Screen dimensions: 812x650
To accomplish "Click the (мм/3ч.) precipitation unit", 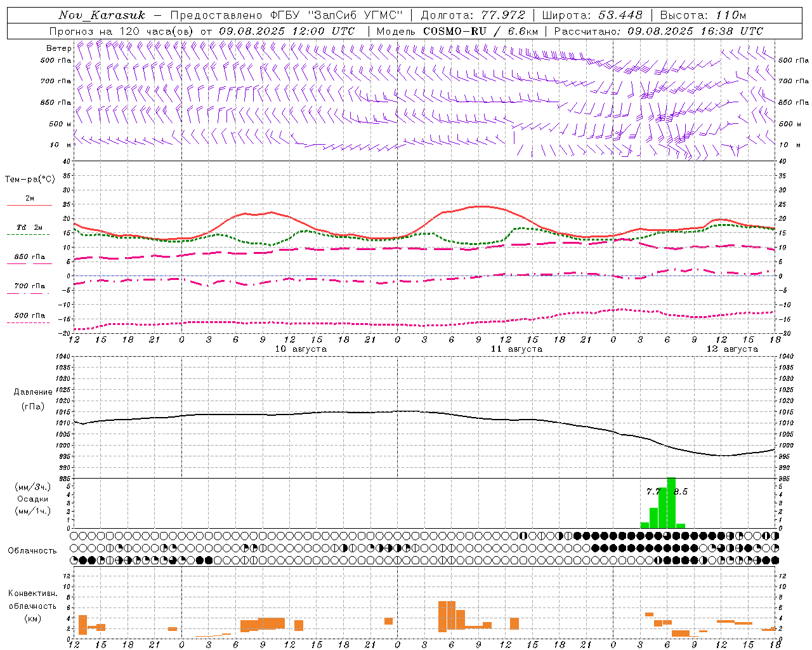I will coord(32,487).
